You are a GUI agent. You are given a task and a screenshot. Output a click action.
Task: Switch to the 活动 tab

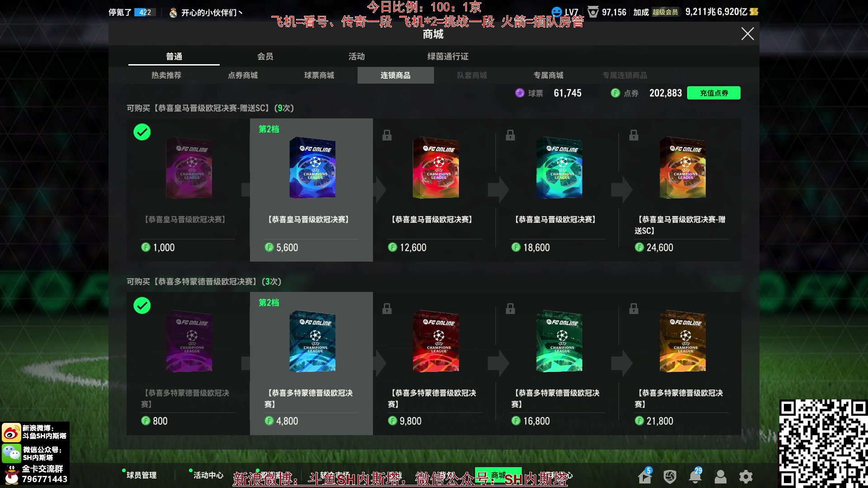(357, 56)
